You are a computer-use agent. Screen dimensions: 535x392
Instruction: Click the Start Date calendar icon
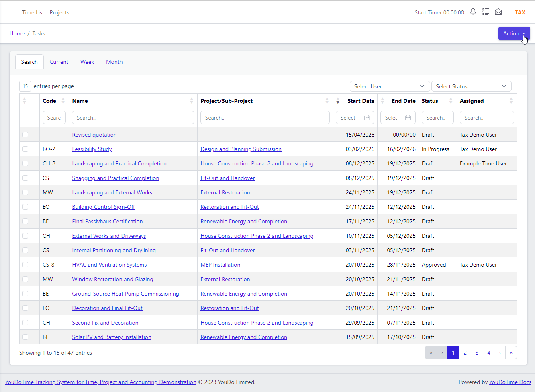click(x=367, y=118)
